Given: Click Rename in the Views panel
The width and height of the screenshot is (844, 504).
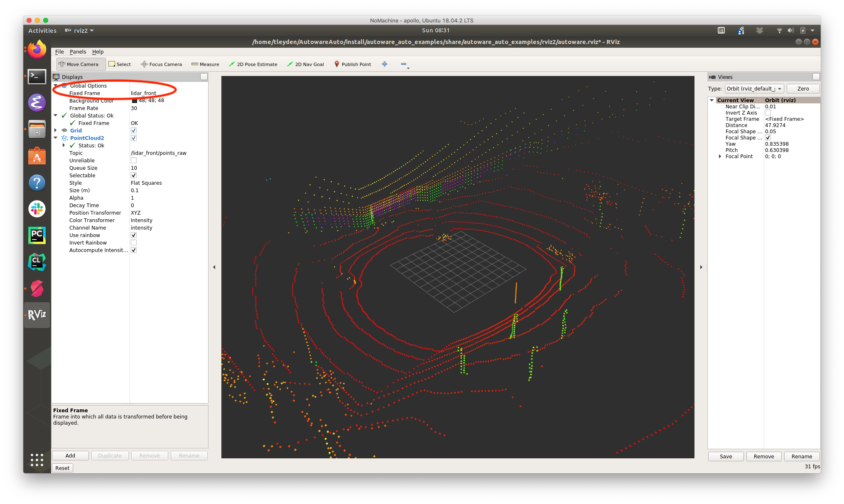Looking at the screenshot, I should click(802, 456).
